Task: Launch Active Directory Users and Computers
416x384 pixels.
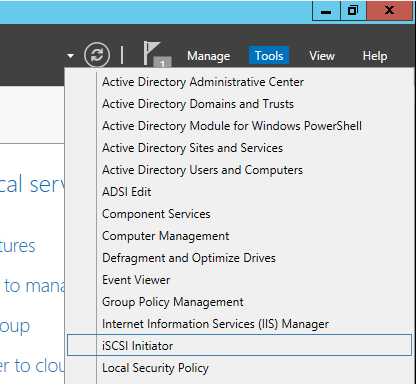Action: tap(239, 170)
